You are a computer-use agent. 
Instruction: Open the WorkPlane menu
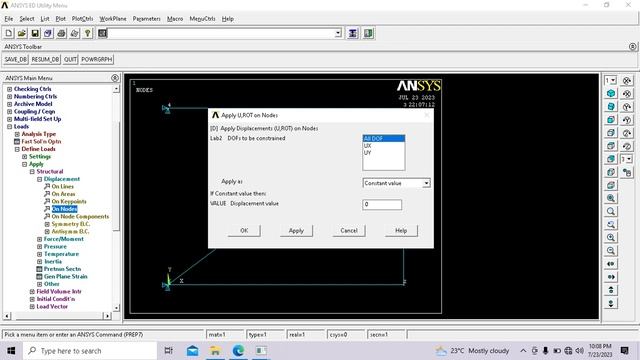coord(113,19)
